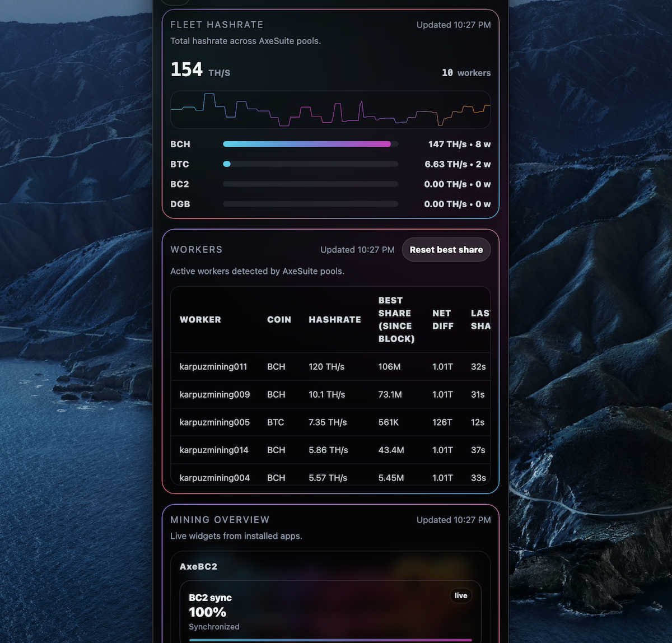Click the DGB hashrate bar

[x=310, y=204]
